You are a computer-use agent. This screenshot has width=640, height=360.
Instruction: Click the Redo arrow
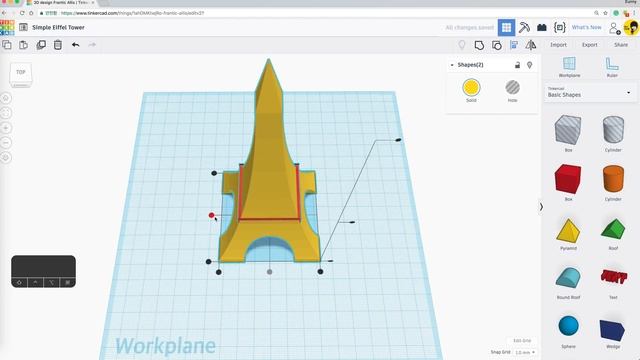click(x=92, y=44)
